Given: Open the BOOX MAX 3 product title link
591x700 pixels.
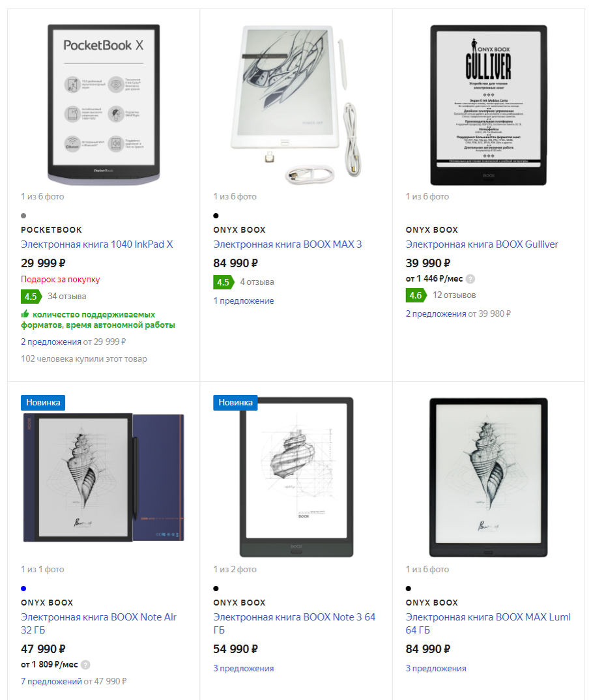Looking at the screenshot, I should click(287, 244).
